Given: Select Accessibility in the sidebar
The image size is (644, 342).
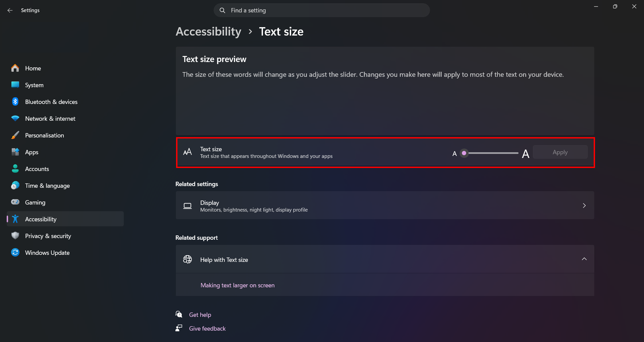Looking at the screenshot, I should [65, 219].
